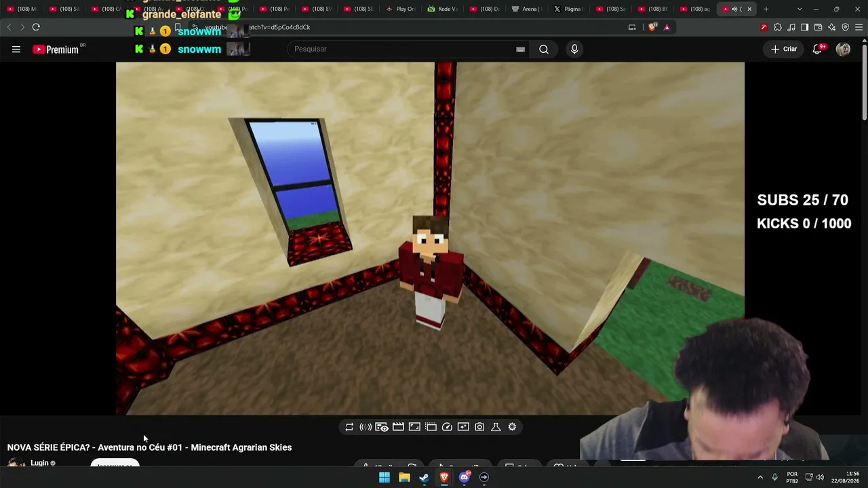Viewport: 868px width, 488px height.
Task: Expand the tab search dropdown arrow
Action: (800, 9)
